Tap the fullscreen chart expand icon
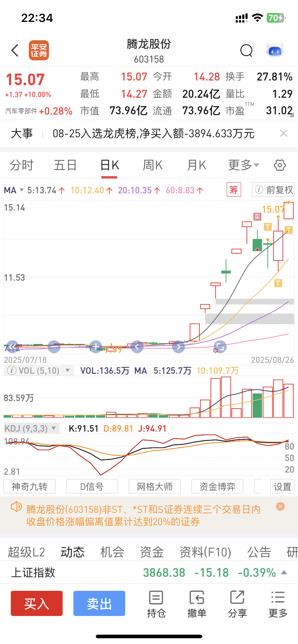Screen dimensions: 298x644 point(220,347)
